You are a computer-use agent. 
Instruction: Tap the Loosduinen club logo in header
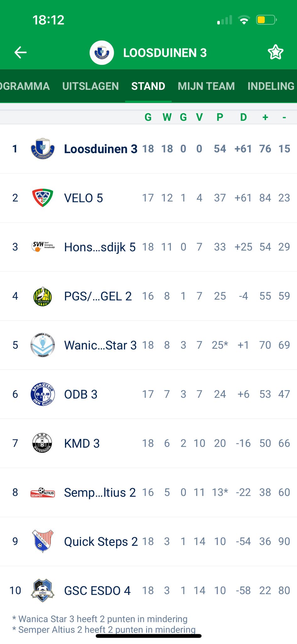tap(101, 53)
